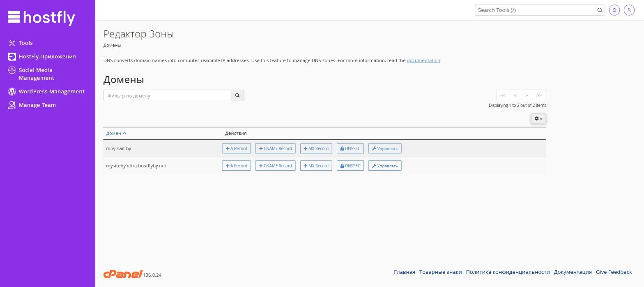Add MX Record for mysiteby.ultra.hostflyby.net
Viewport: 644px width, 287px height.
click(316, 166)
